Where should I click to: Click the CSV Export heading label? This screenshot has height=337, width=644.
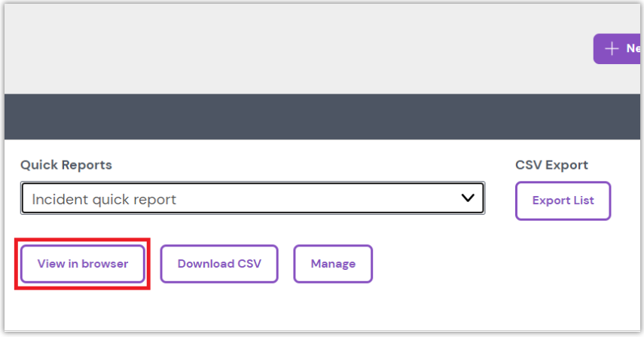pyautogui.click(x=551, y=165)
